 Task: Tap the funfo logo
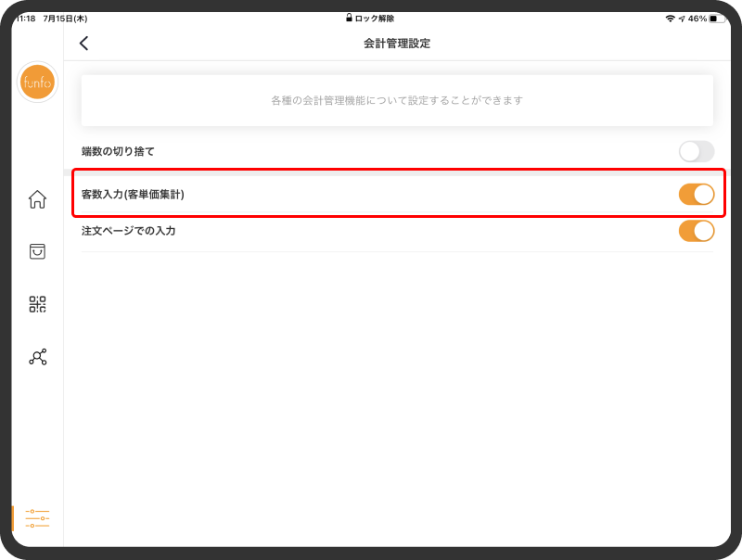tap(37, 83)
